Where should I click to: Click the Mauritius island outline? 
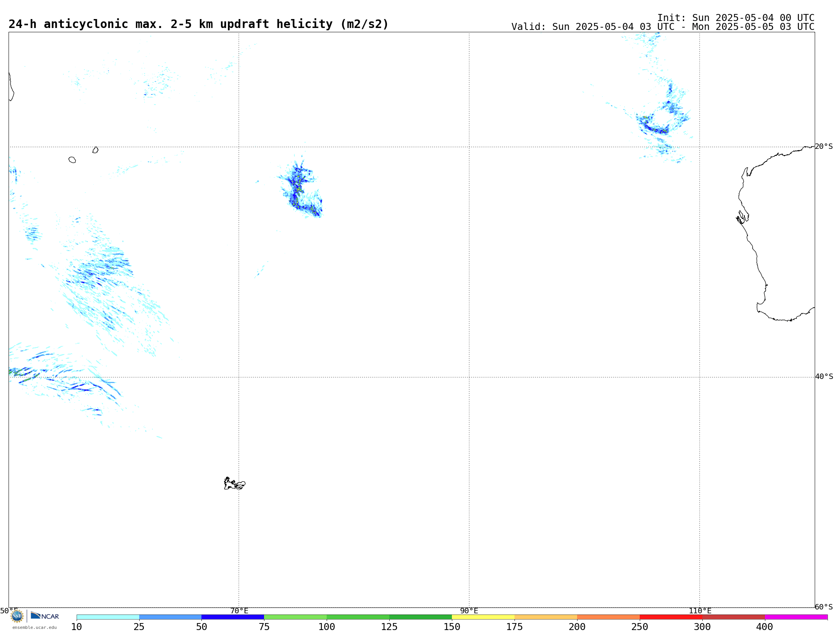click(95, 150)
